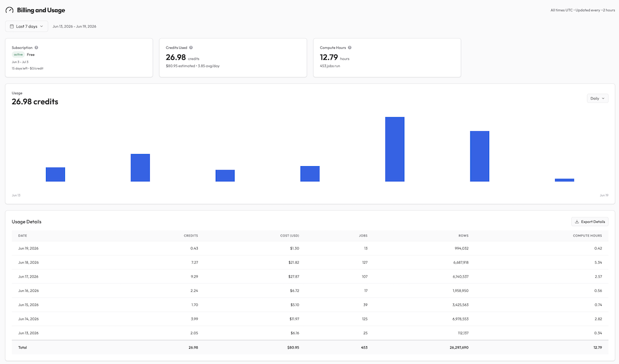
Task: Click the 26,297,690 total rows value
Action: tap(459, 348)
